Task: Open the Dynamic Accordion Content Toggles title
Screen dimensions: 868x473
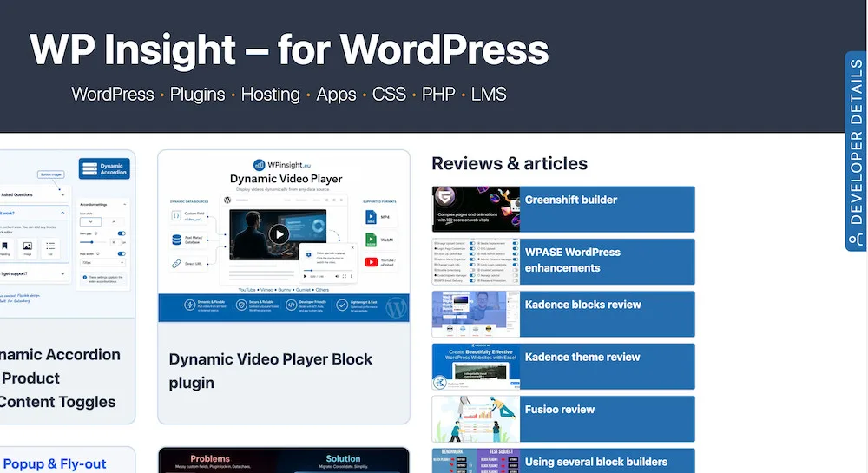Action: click(x=60, y=378)
